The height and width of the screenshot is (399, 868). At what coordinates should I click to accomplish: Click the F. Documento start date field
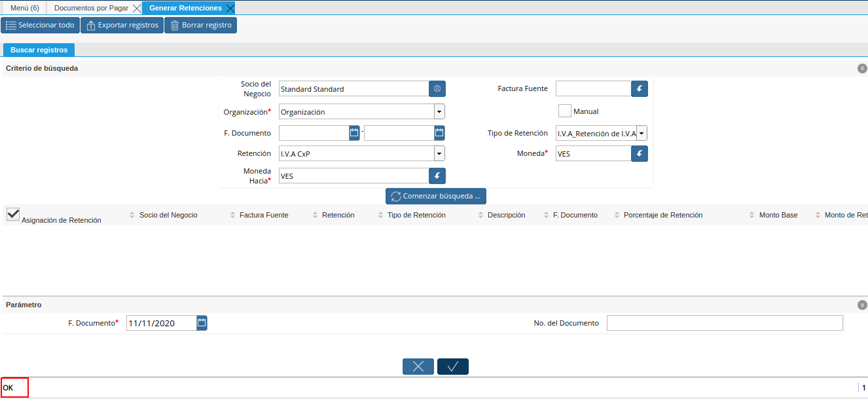314,133
